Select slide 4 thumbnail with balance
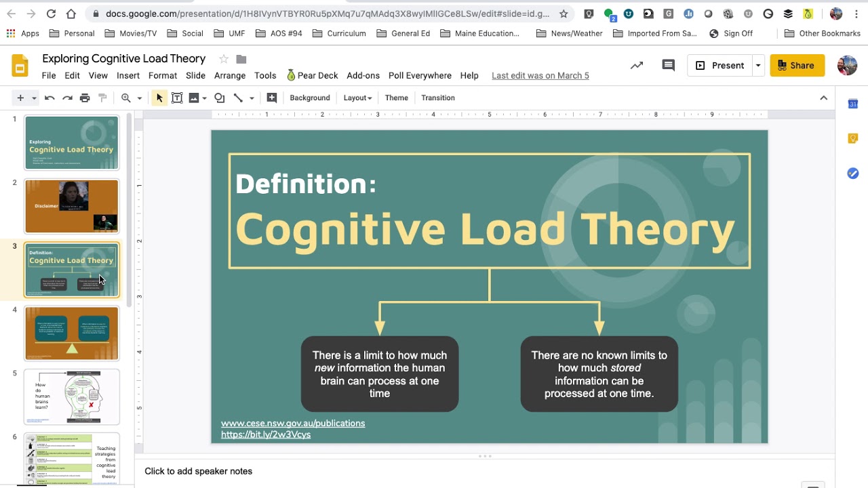Viewport: 868px width, 488px height. coord(72,333)
